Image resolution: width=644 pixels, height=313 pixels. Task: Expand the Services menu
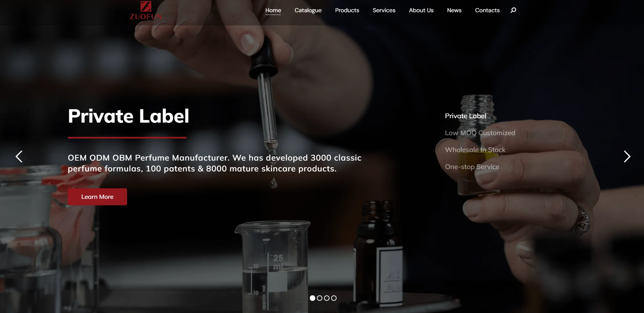[x=384, y=10]
